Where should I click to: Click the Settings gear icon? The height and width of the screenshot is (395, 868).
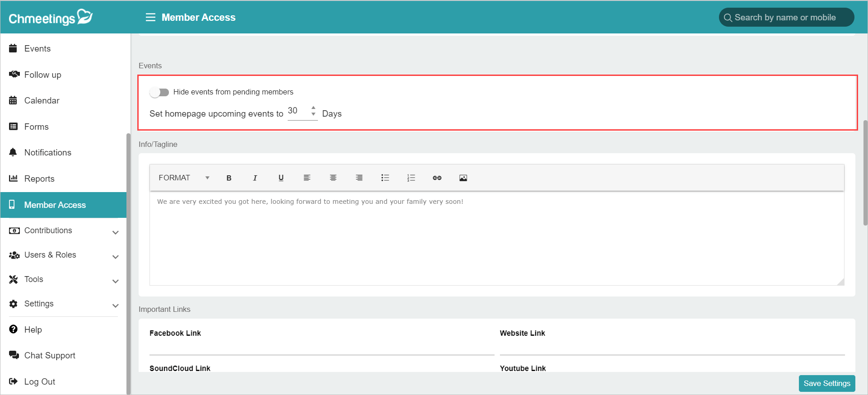click(x=14, y=304)
